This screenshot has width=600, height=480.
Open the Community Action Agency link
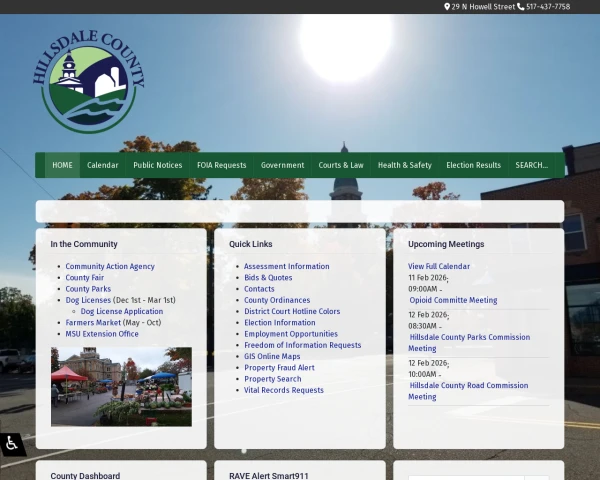coord(110,266)
